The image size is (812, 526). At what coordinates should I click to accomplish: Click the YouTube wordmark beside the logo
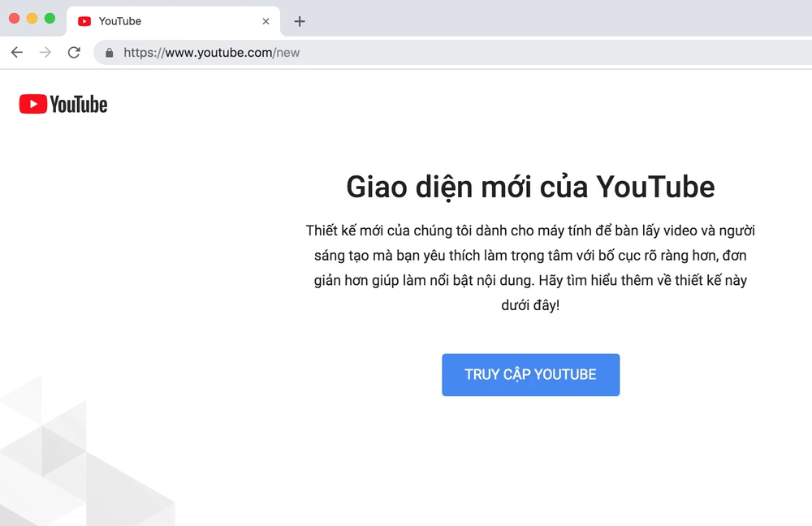pos(79,105)
